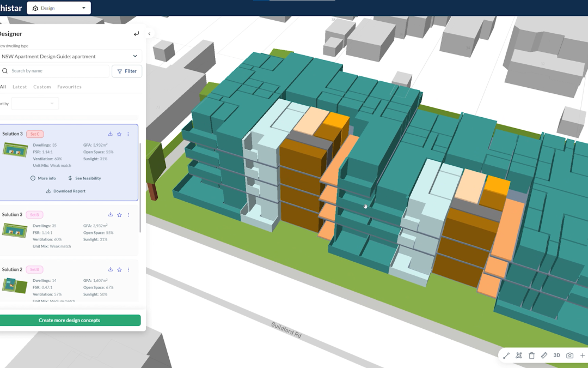This screenshot has height=368, width=588.
Task: Click Solution 3 Set C thumbnail image
Action: pyautogui.click(x=15, y=149)
